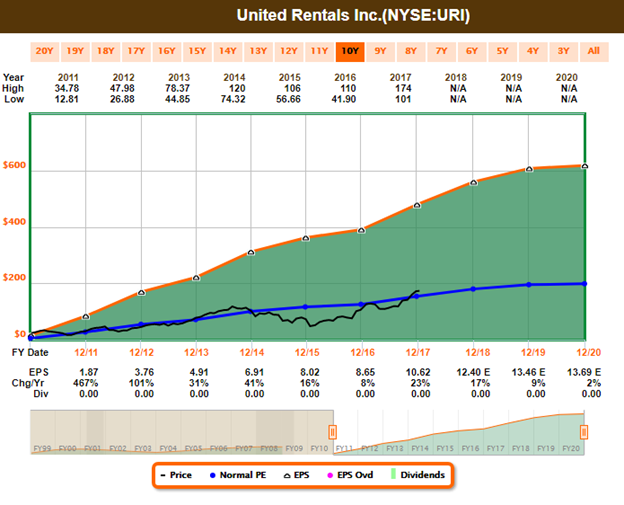Toggle the EPS Ovd legend series

point(350,475)
